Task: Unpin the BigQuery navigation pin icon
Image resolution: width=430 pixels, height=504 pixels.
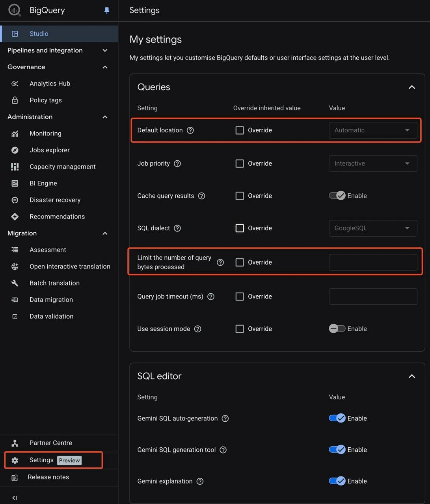Action: [106, 11]
